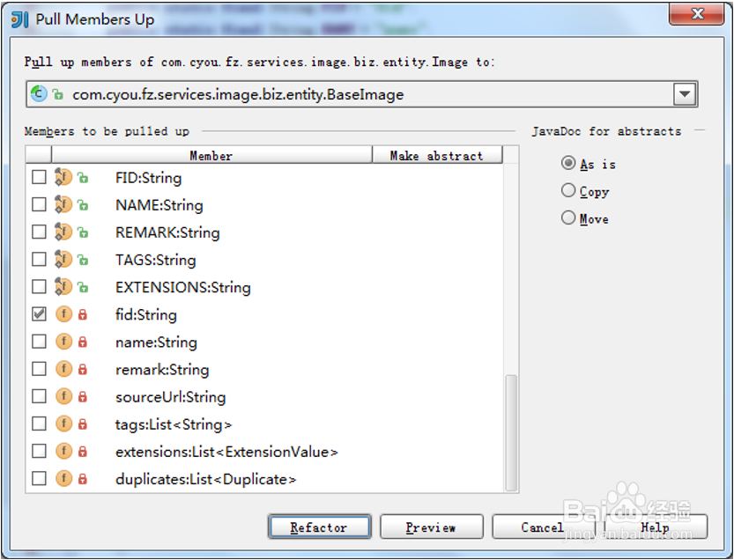Click the field icon beside sourceUrl:String
The width and height of the screenshot is (734, 560).
[61, 396]
